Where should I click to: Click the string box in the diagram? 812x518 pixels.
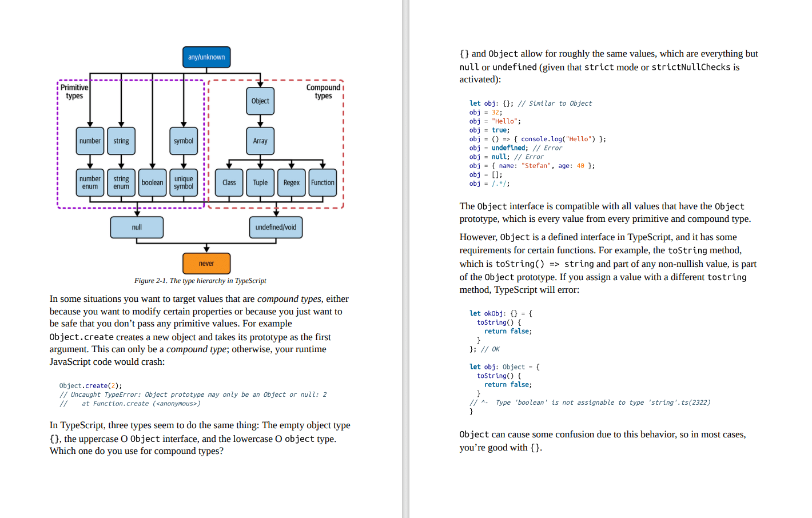121,141
